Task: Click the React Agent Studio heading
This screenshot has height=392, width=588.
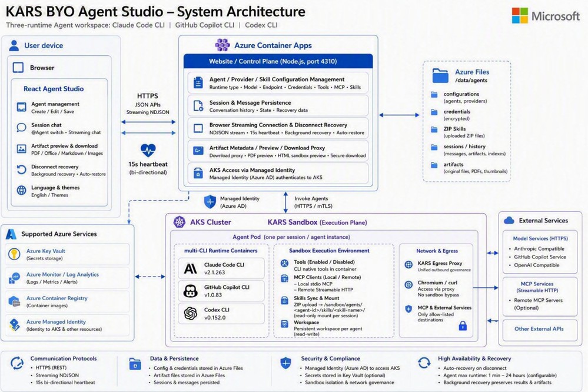Action: coord(54,89)
